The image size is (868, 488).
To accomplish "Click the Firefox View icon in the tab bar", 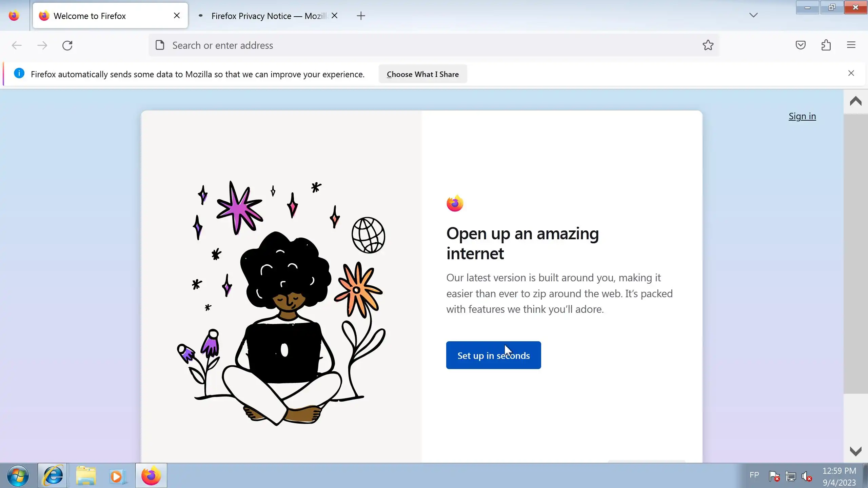I will [x=14, y=16].
